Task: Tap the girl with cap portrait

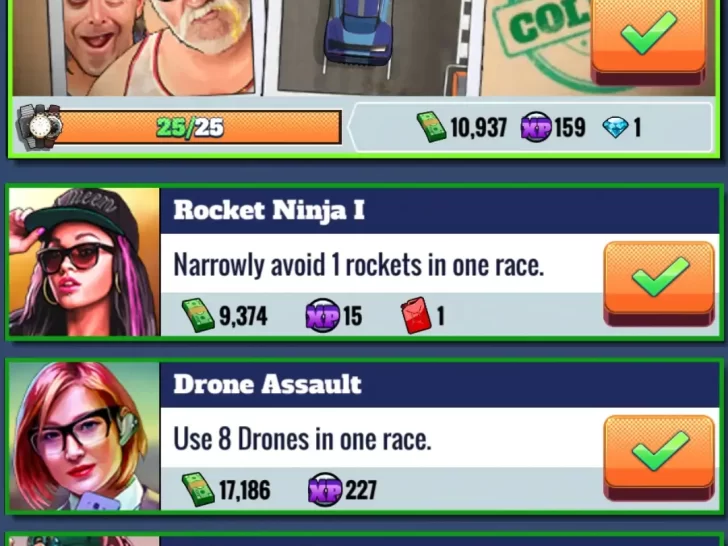Action: 84,262
